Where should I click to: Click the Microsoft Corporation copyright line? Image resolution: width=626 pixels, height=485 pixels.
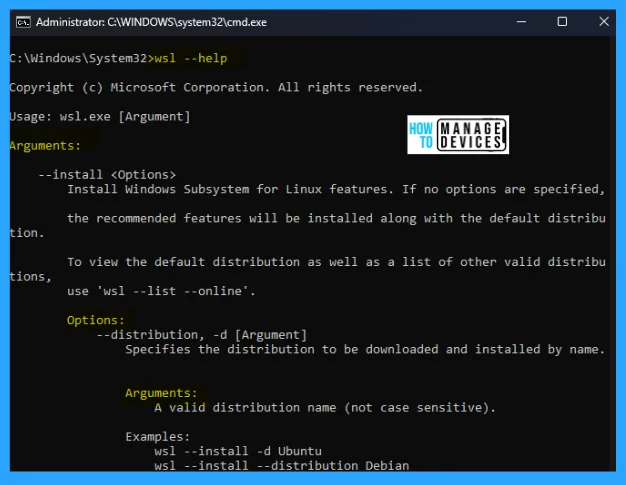(x=216, y=87)
